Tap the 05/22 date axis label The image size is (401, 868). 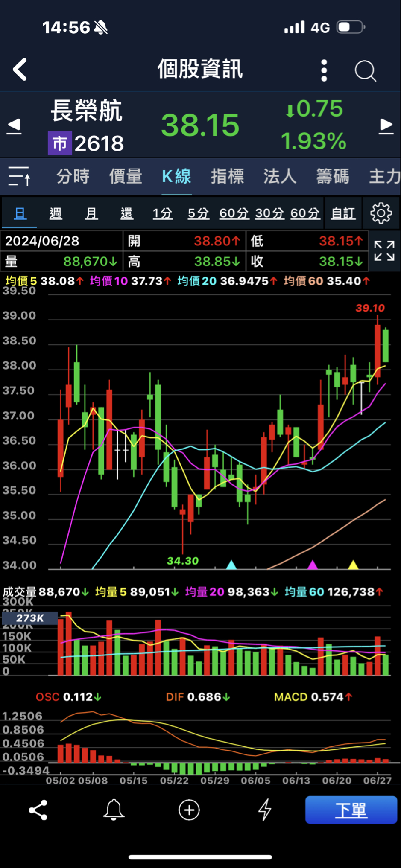(174, 780)
